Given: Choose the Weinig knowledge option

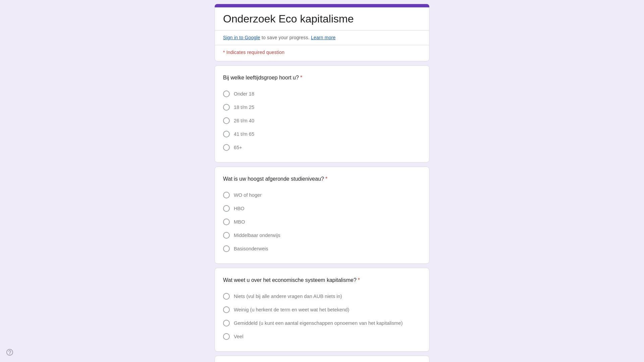Looking at the screenshot, I should (226, 310).
